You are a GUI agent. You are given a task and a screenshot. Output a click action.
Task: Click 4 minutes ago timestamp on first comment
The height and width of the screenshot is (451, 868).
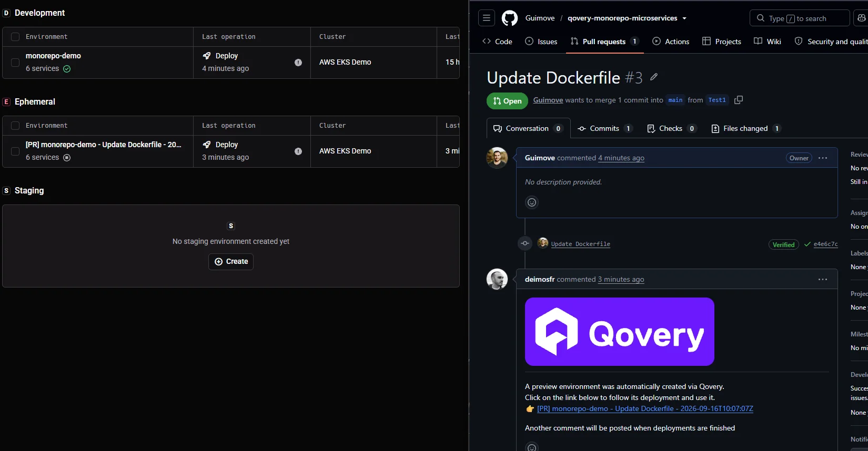click(x=621, y=158)
